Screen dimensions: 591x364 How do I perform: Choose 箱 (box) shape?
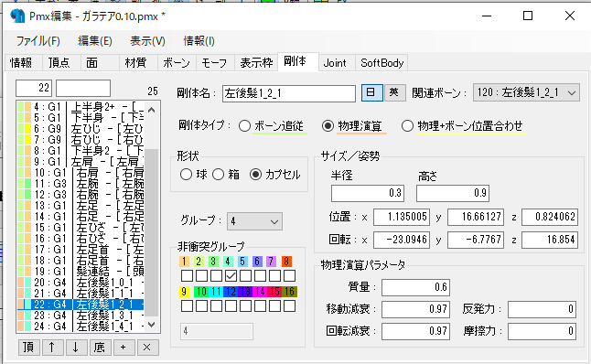(x=219, y=174)
